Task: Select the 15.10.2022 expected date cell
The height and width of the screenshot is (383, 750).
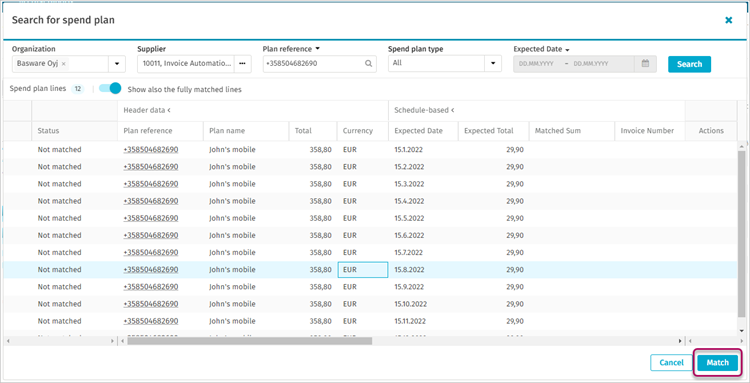Action: (423, 304)
